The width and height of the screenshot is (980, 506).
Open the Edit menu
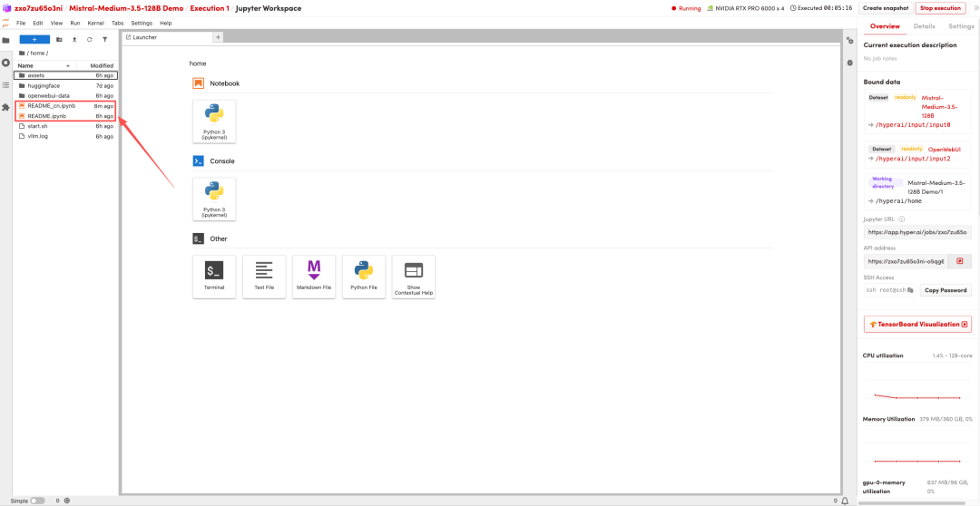pyautogui.click(x=38, y=23)
